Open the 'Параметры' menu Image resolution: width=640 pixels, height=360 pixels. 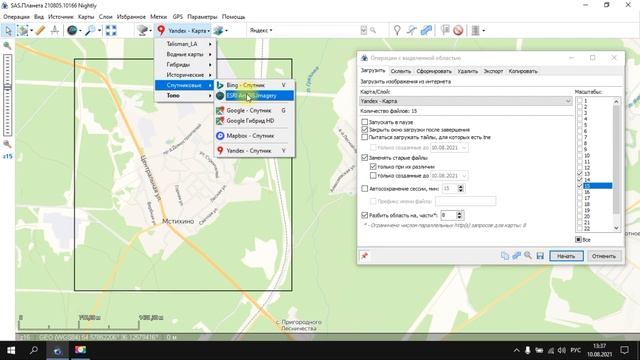tap(202, 17)
